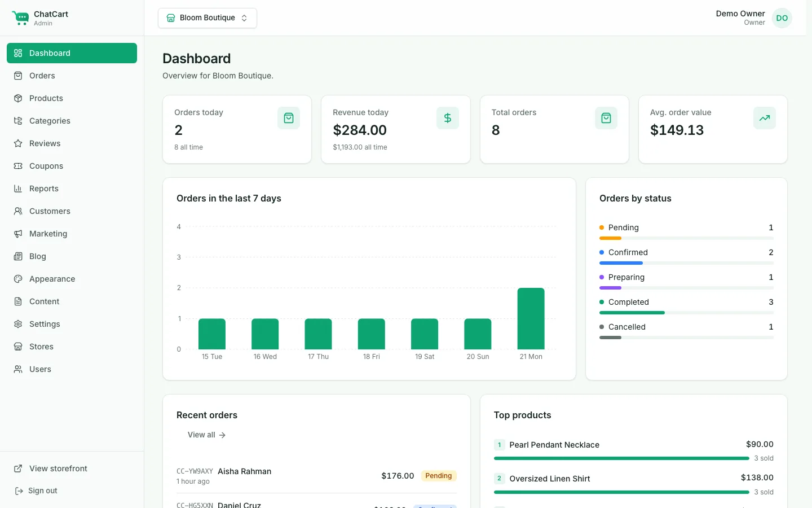812x508 pixels.
Task: Open order CC-YW9AXY by Aisha Rahman
Action: click(x=316, y=476)
